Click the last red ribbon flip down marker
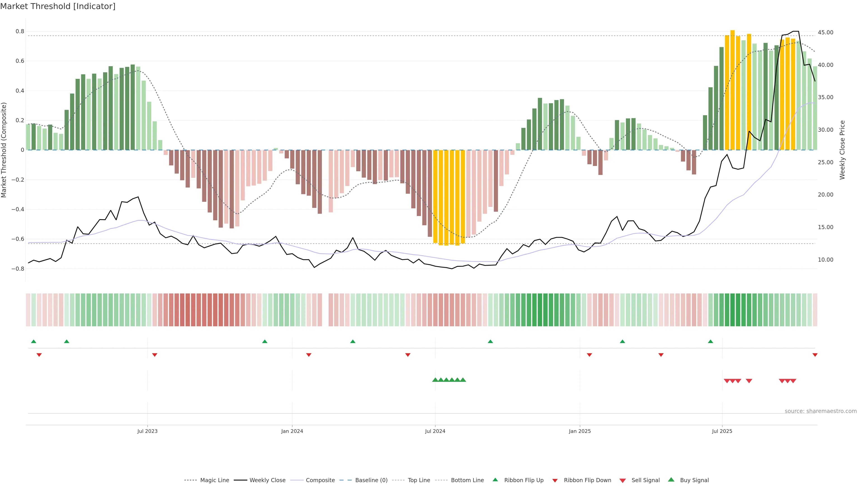The image size is (868, 488). [x=815, y=355]
